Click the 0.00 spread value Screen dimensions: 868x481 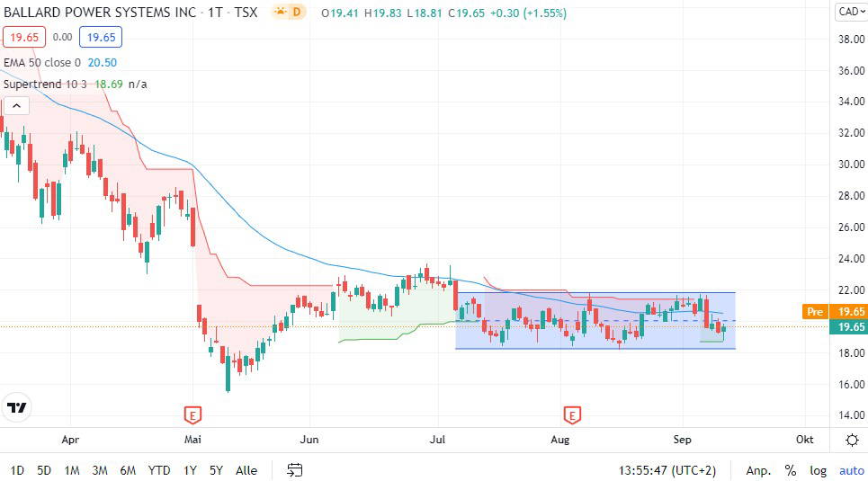(x=63, y=37)
